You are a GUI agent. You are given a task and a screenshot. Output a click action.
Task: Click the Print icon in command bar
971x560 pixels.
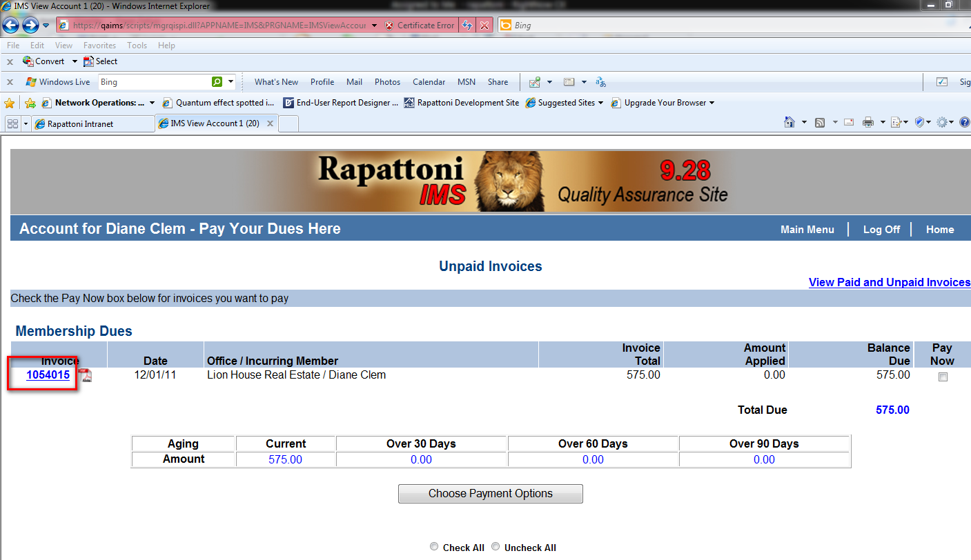point(867,123)
